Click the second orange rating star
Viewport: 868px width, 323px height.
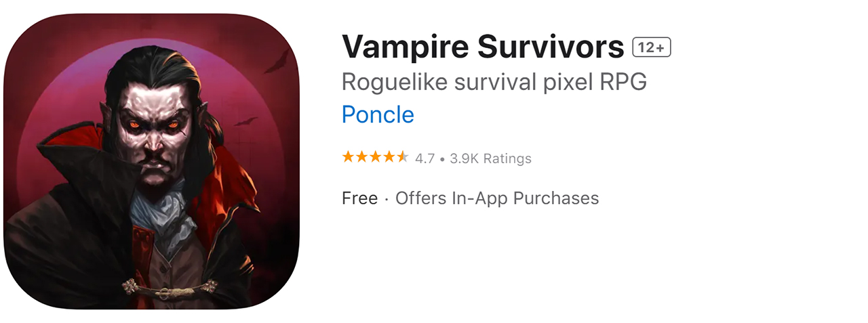click(x=362, y=157)
